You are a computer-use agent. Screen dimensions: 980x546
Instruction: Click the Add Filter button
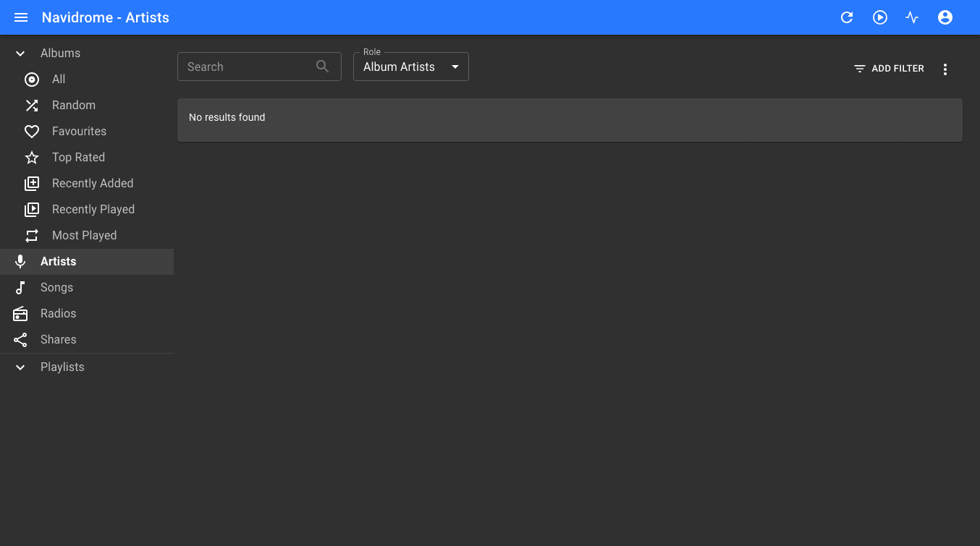point(889,69)
